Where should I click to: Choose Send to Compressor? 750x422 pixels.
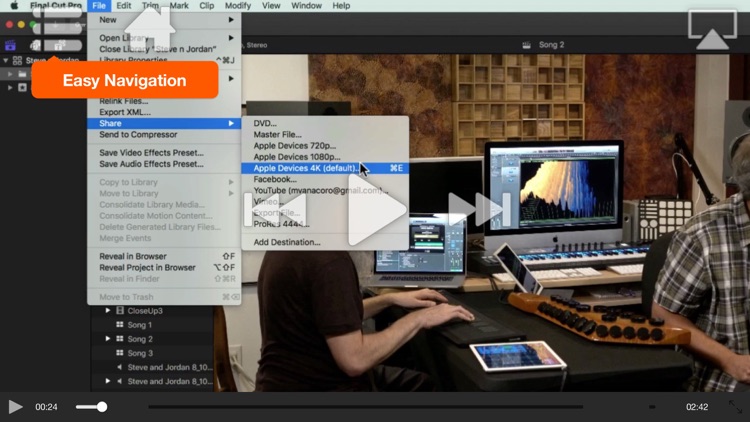click(x=138, y=134)
